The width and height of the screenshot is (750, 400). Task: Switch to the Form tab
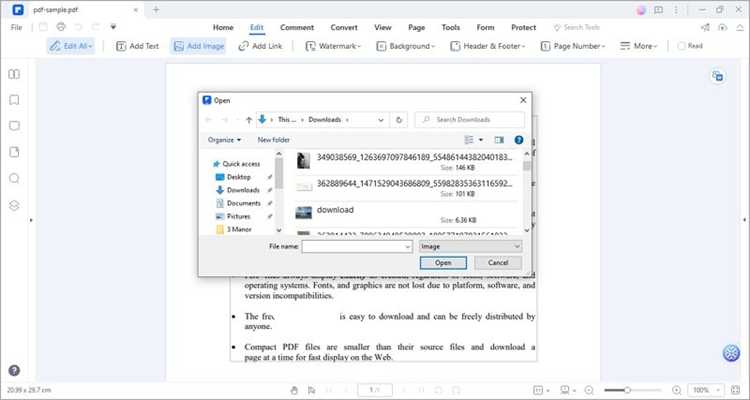(x=485, y=27)
